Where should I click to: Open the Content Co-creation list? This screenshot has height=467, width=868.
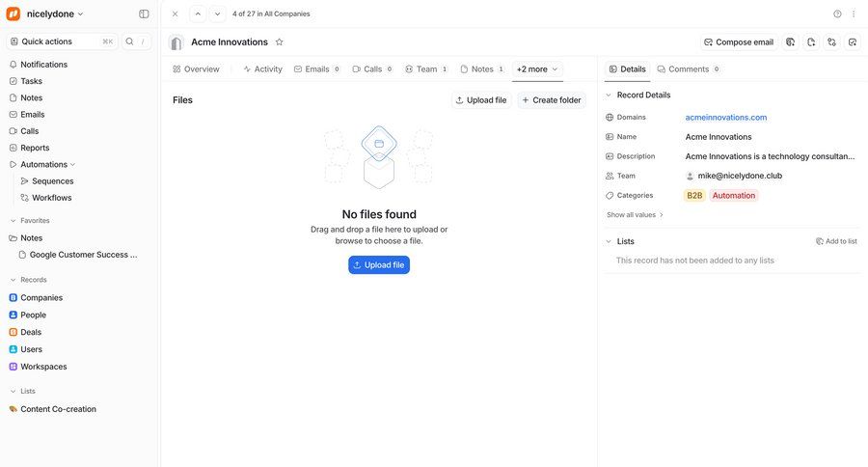click(x=58, y=409)
